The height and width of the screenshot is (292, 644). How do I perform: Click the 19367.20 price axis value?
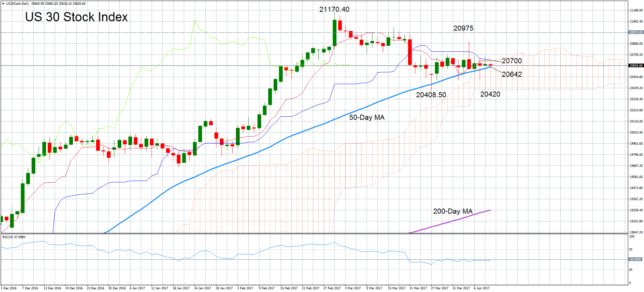coord(636,199)
